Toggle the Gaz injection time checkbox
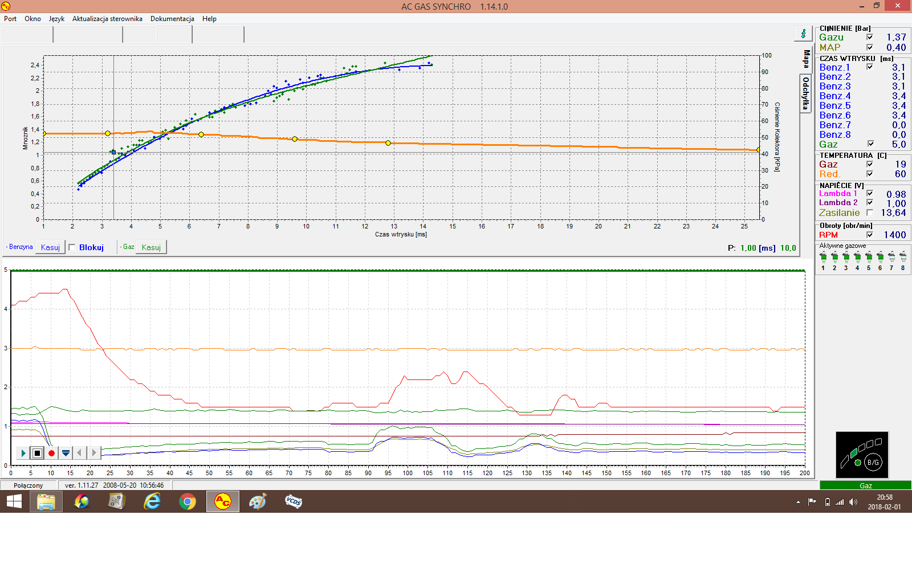This screenshot has height=588, width=912. click(x=870, y=144)
